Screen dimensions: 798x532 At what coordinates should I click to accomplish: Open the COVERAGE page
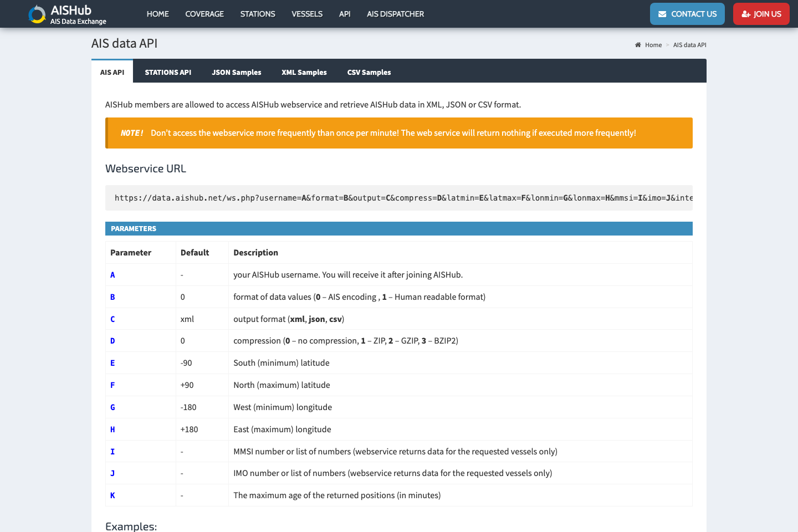point(204,14)
